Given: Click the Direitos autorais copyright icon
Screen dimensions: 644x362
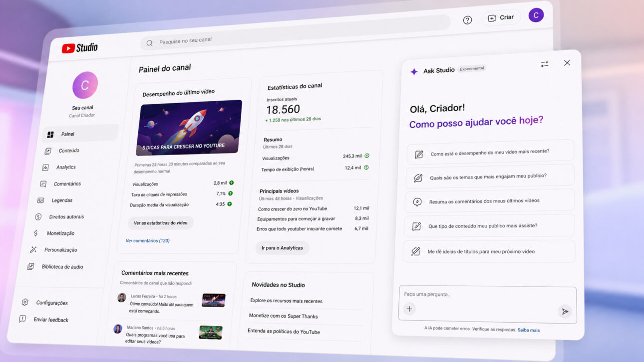Looking at the screenshot, I should [38, 217].
